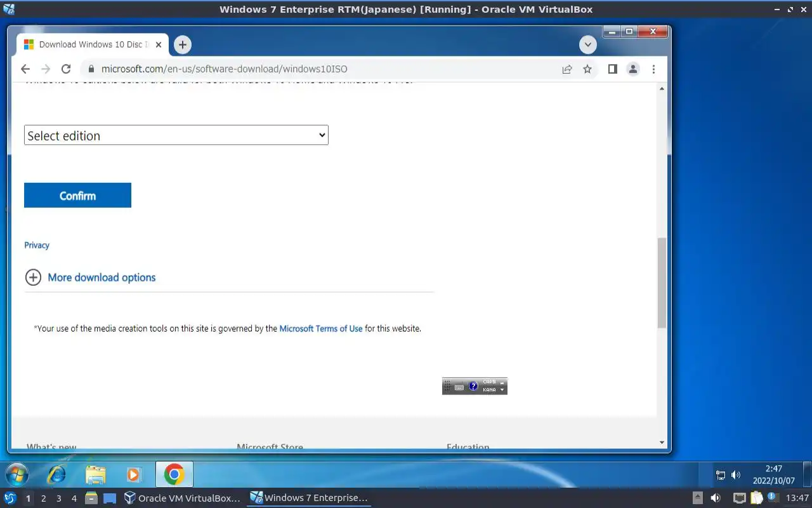Switch to Oracle VM VirtualBox taskbar entry

coord(183,498)
